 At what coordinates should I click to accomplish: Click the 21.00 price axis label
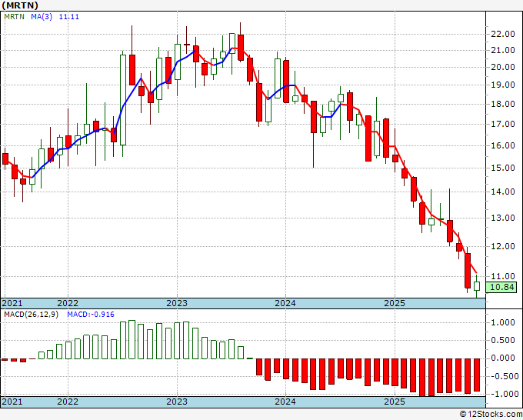coord(503,51)
